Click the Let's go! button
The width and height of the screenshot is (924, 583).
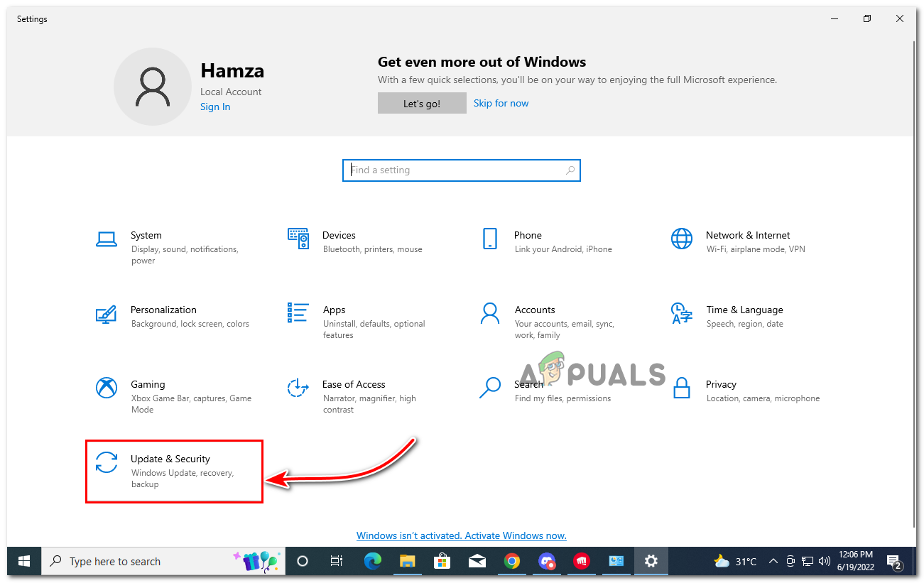pos(422,102)
